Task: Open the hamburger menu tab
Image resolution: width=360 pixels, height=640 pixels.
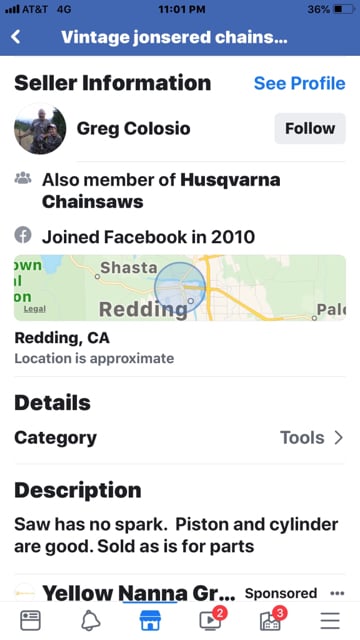Action: coord(330,621)
